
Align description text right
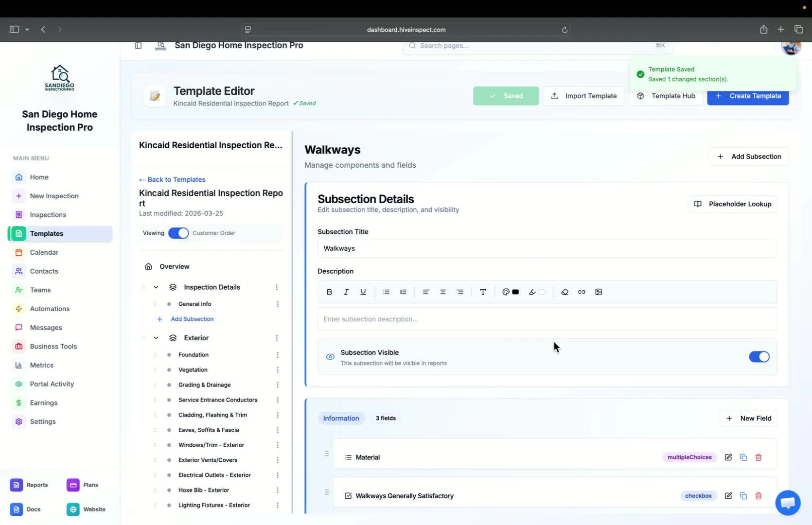(460, 292)
